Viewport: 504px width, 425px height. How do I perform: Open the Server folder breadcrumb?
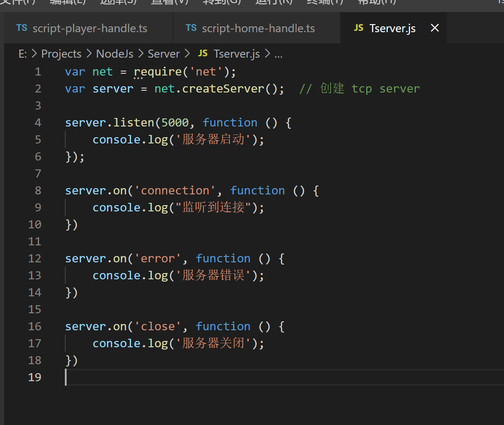pos(164,54)
